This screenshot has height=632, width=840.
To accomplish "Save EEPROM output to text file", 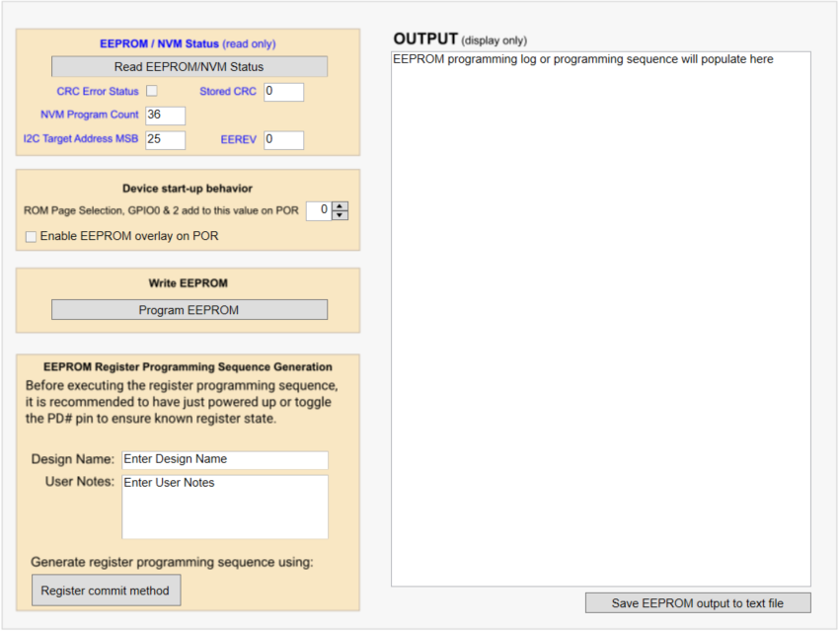I will 697,602.
